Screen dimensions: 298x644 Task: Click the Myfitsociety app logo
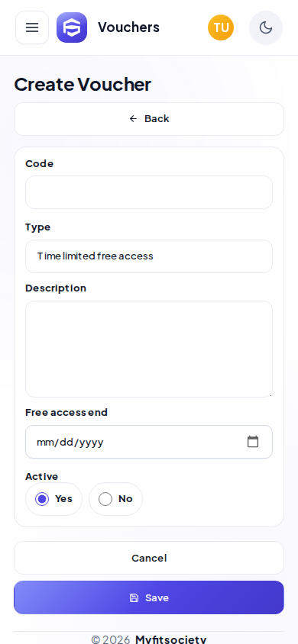72,27
